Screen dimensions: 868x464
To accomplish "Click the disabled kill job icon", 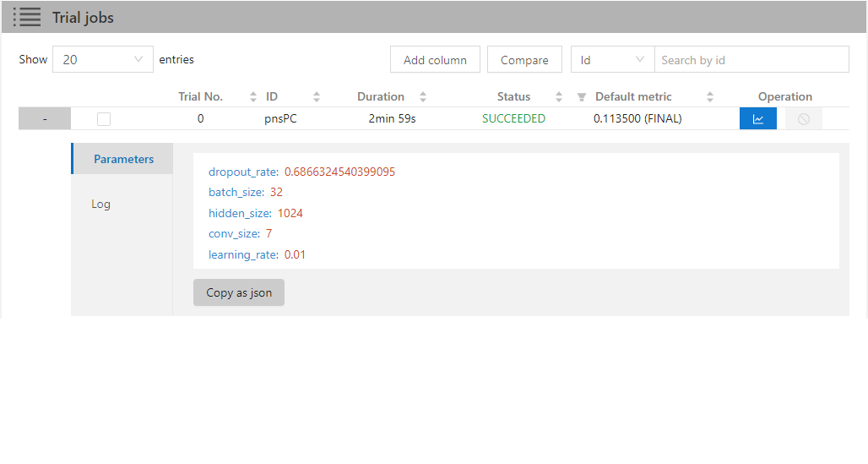I will [x=803, y=119].
